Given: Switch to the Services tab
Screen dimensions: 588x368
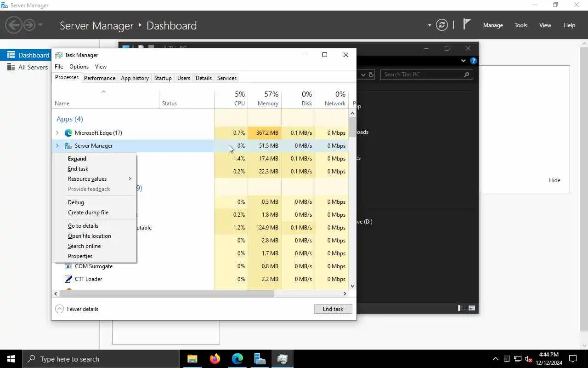Looking at the screenshot, I should pyautogui.click(x=226, y=78).
